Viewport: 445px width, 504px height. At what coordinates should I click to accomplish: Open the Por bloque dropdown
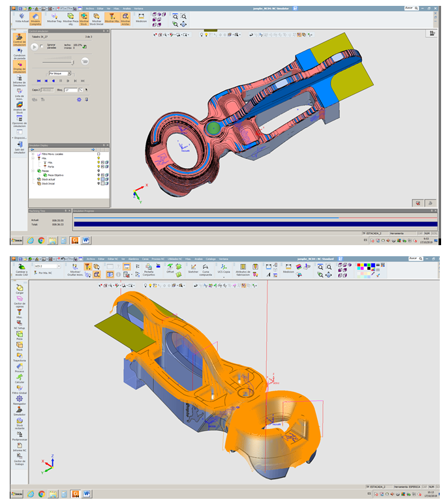click(60, 73)
